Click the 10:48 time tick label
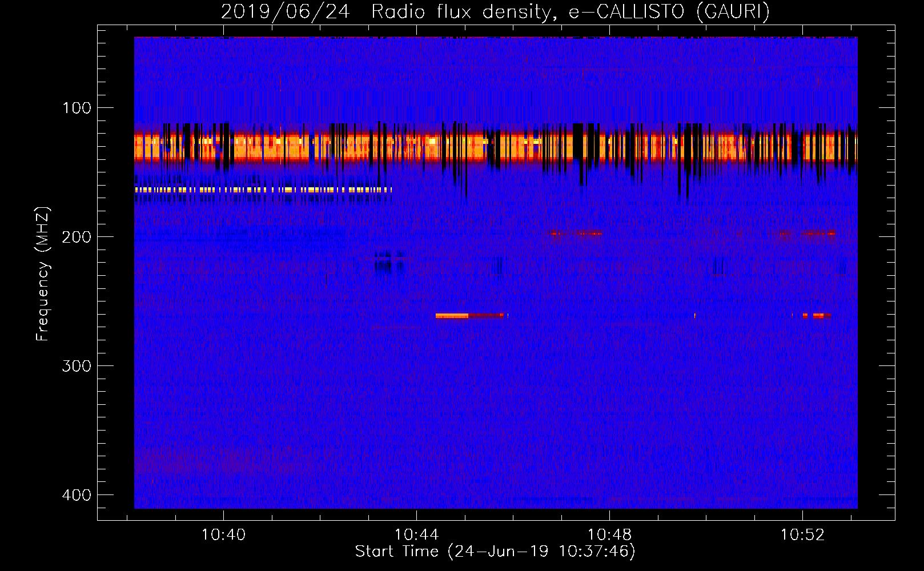The width and height of the screenshot is (924, 571). click(x=609, y=534)
